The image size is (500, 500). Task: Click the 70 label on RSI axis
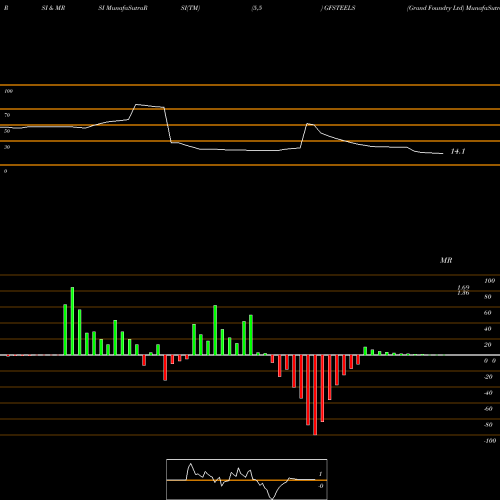7,115
